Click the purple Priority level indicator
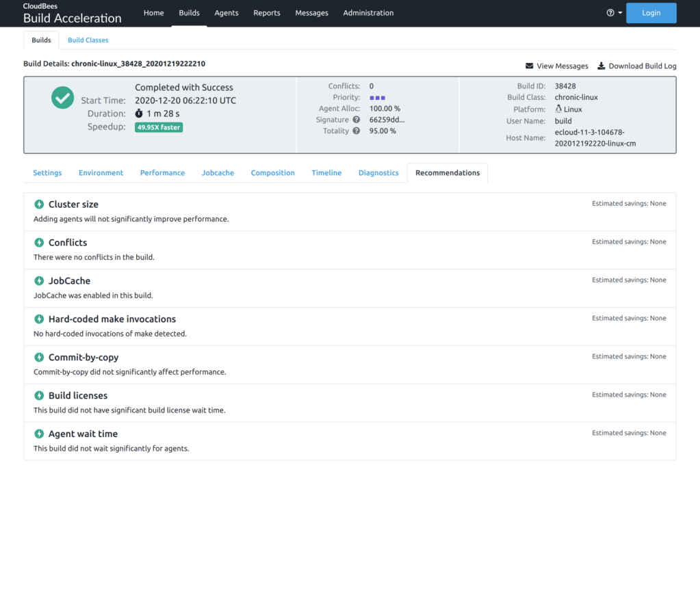This screenshot has height=597, width=700. tap(377, 98)
